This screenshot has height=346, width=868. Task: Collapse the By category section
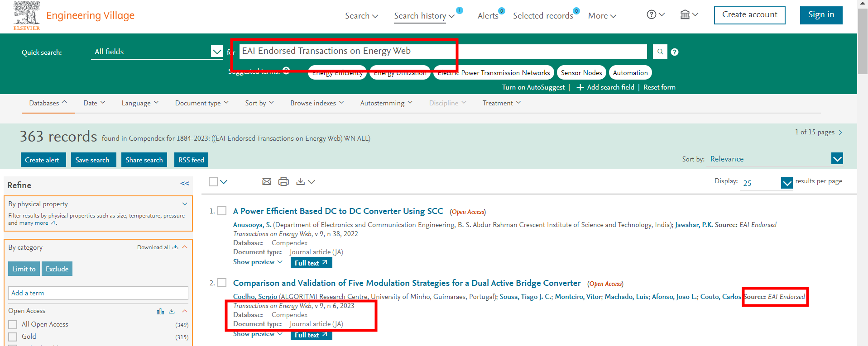pos(185,247)
